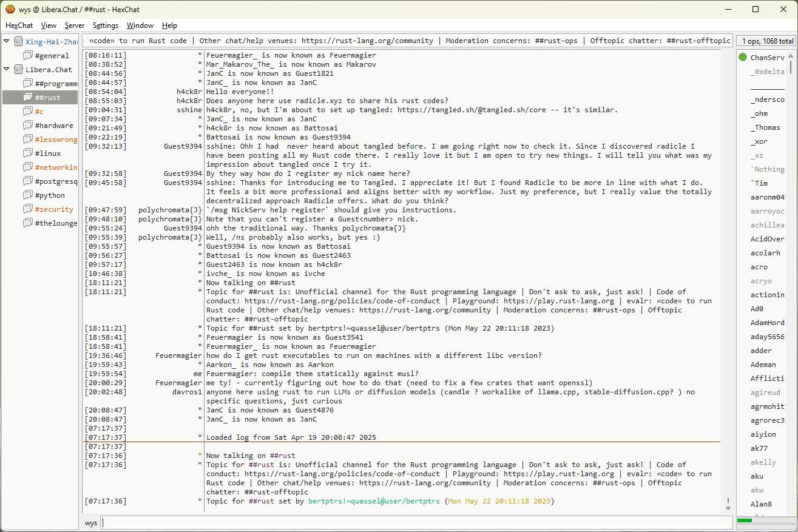Click the channel icon beside #linux
Image resolution: width=798 pixels, height=532 pixels.
[28, 153]
